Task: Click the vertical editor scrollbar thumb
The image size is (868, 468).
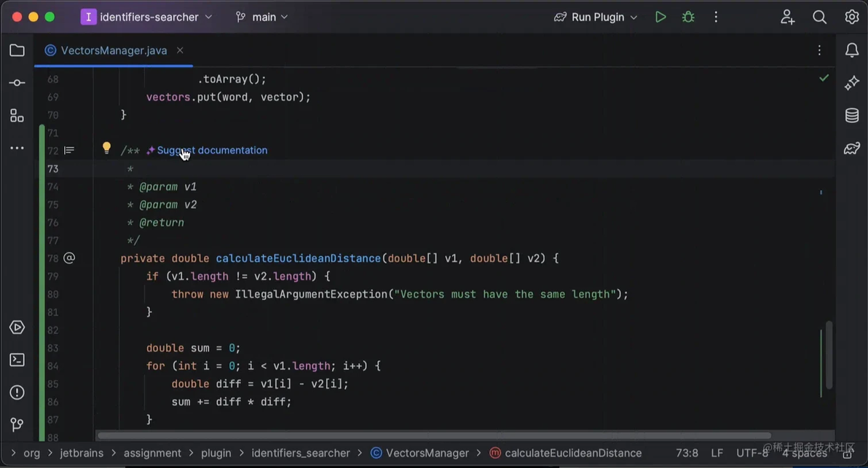Action: click(x=829, y=354)
